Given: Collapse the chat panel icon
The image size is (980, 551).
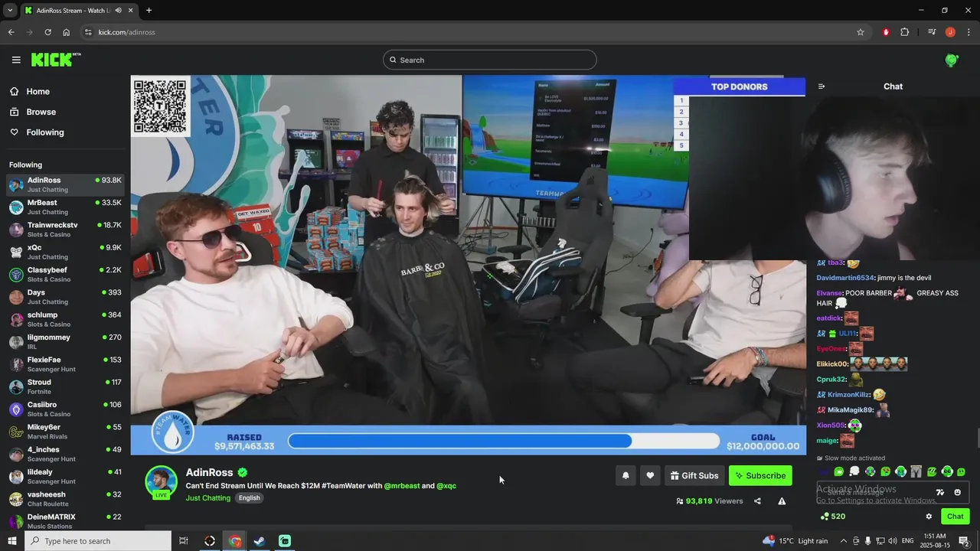Looking at the screenshot, I should coord(822,86).
